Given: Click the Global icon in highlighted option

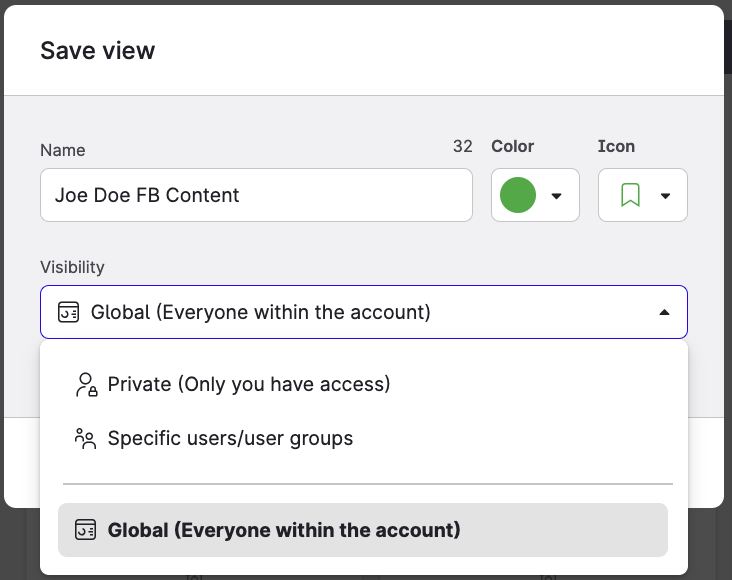Looking at the screenshot, I should pyautogui.click(x=86, y=530).
